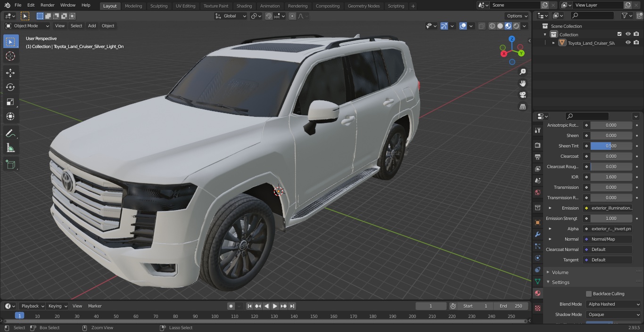Switch to wireframe viewport shading
This screenshot has width=644, height=332.
pos(492,26)
